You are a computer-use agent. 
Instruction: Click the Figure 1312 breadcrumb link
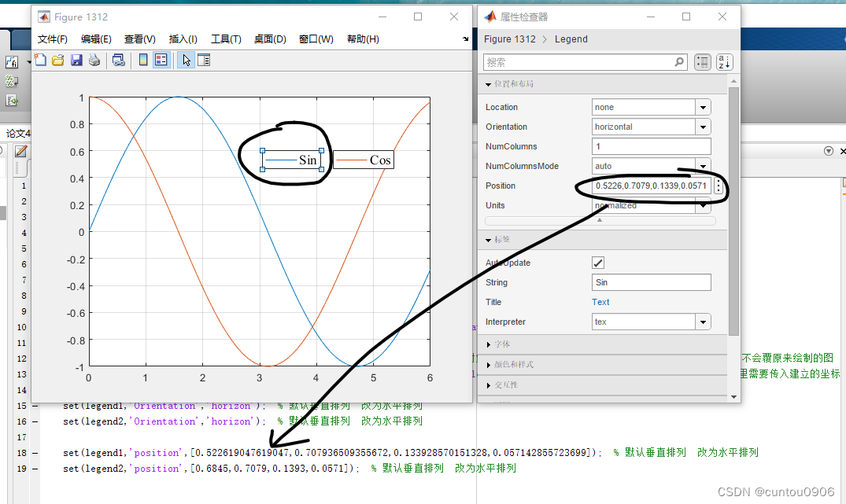click(x=509, y=39)
